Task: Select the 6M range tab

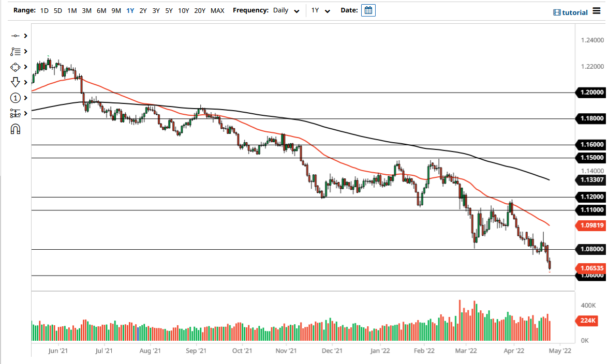Action: [x=101, y=10]
